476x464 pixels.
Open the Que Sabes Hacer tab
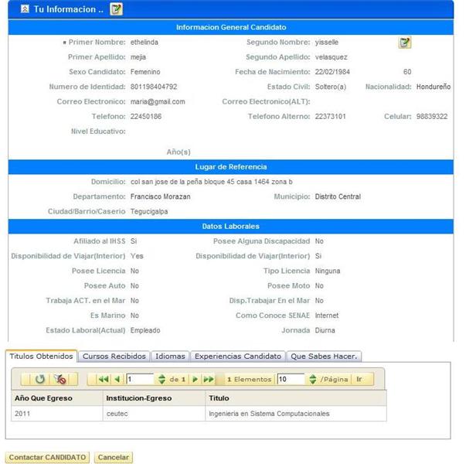pos(324,357)
